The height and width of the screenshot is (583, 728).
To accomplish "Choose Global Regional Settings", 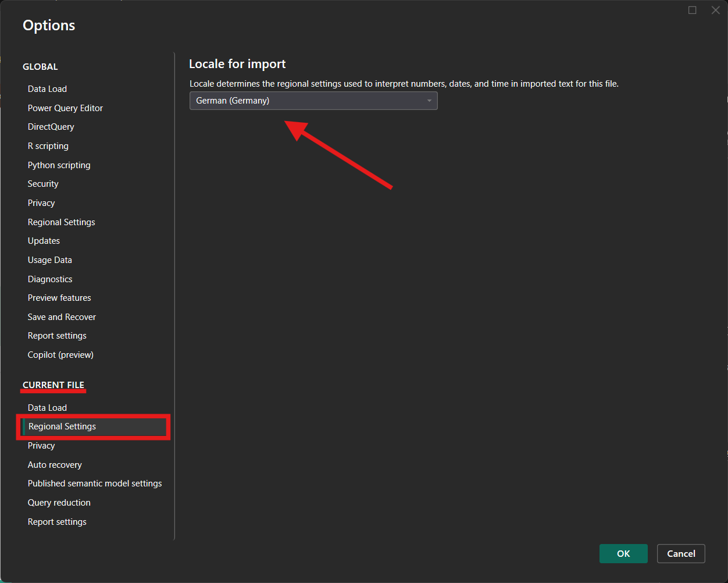I will pos(62,222).
